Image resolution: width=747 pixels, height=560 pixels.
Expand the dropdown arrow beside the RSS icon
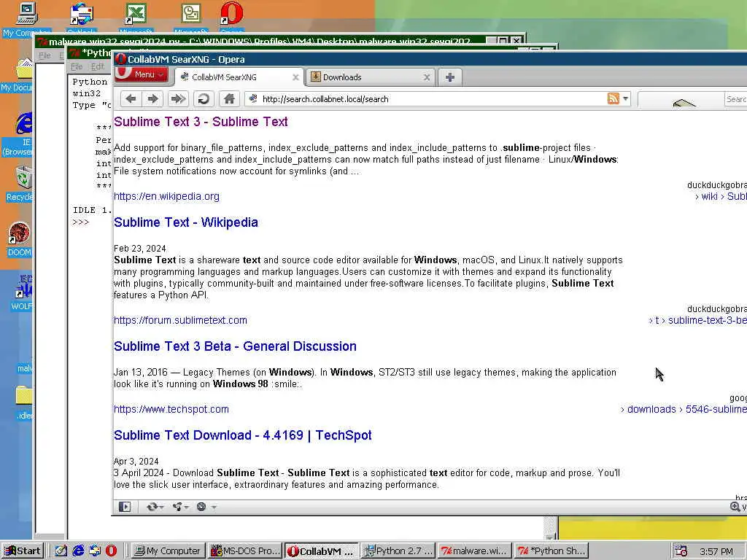625,98
